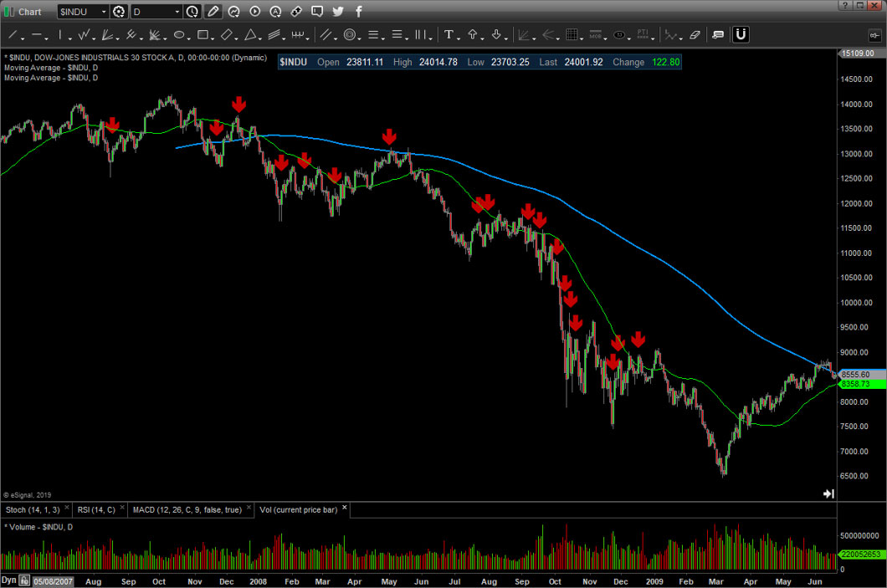
Task: Toggle the magnet snap mode
Action: point(741,35)
